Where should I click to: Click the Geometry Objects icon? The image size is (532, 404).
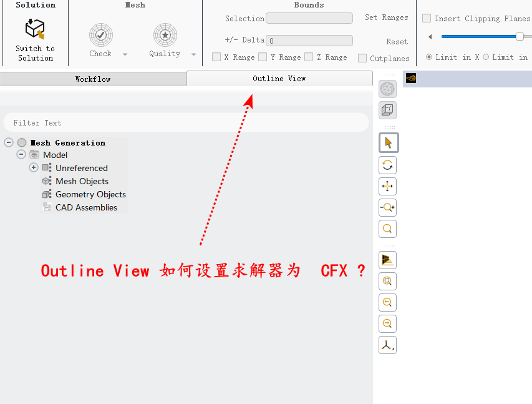(47, 194)
